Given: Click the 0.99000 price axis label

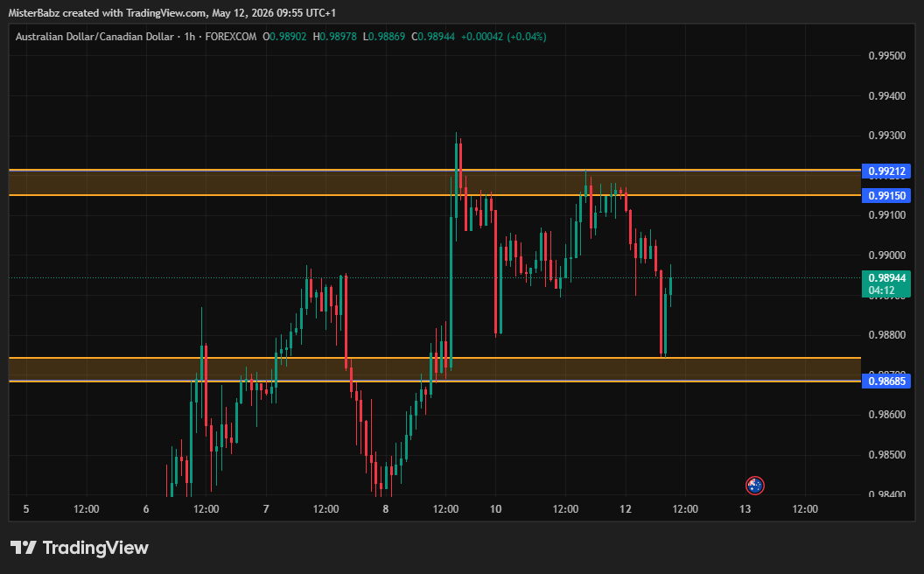Looking at the screenshot, I should 887,255.
